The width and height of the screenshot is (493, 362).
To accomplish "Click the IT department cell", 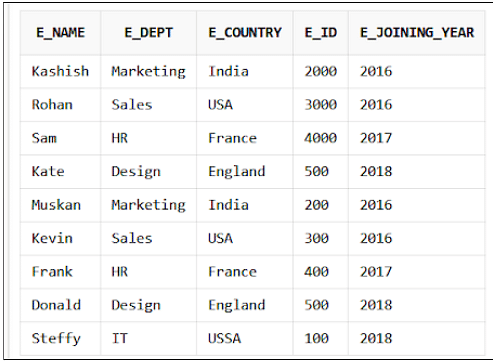I will 149,339.
